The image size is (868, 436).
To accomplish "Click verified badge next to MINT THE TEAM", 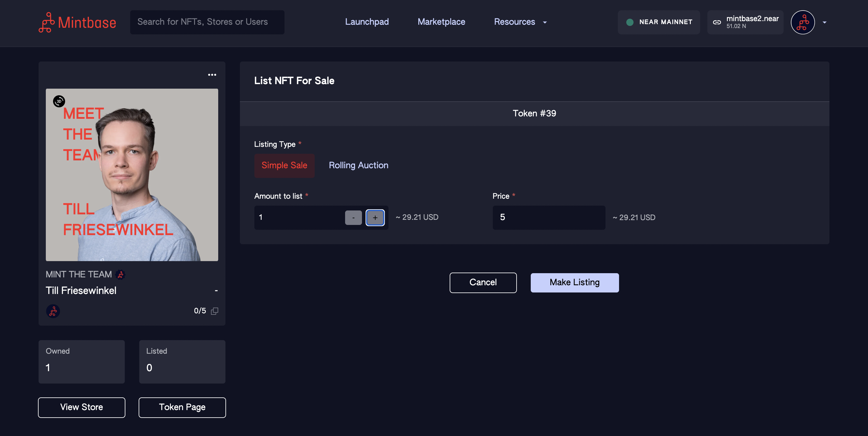I will pyautogui.click(x=120, y=275).
